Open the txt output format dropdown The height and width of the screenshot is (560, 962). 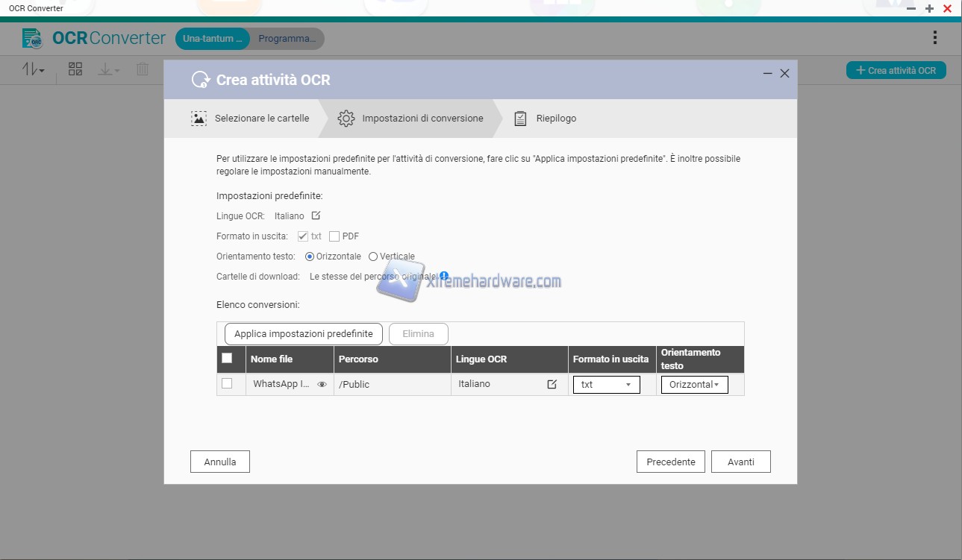[x=606, y=385]
